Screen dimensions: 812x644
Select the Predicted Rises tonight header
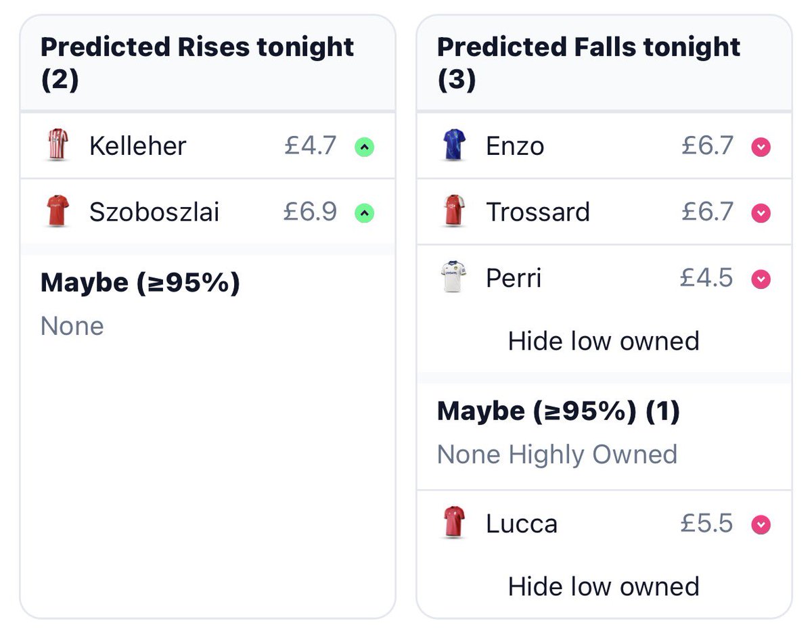197,63
